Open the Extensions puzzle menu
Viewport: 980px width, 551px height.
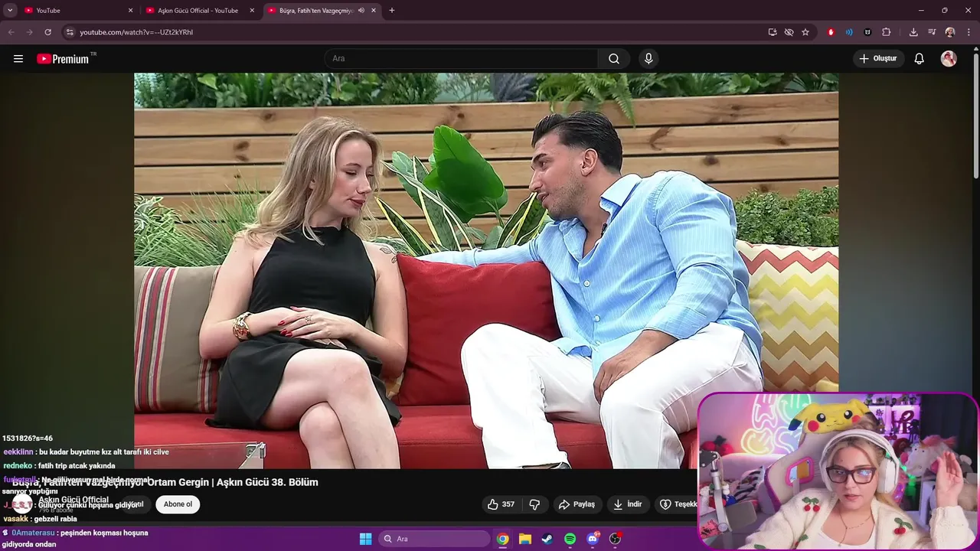(887, 32)
